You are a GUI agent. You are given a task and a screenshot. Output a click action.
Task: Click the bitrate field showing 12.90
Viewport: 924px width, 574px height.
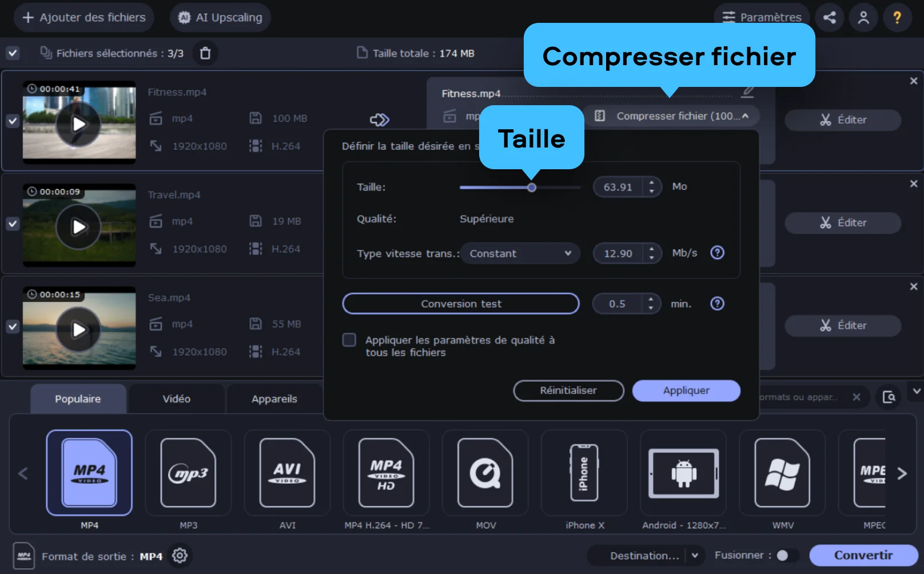click(618, 253)
